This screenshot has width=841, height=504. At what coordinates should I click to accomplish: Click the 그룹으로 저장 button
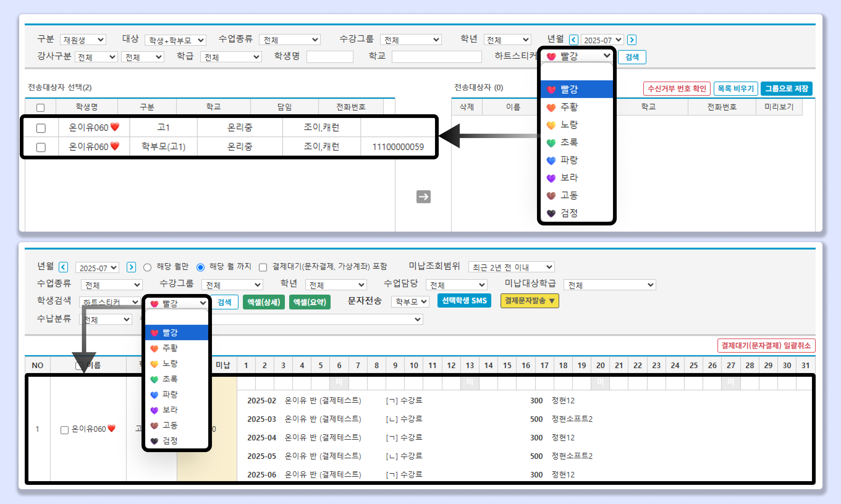pos(786,89)
